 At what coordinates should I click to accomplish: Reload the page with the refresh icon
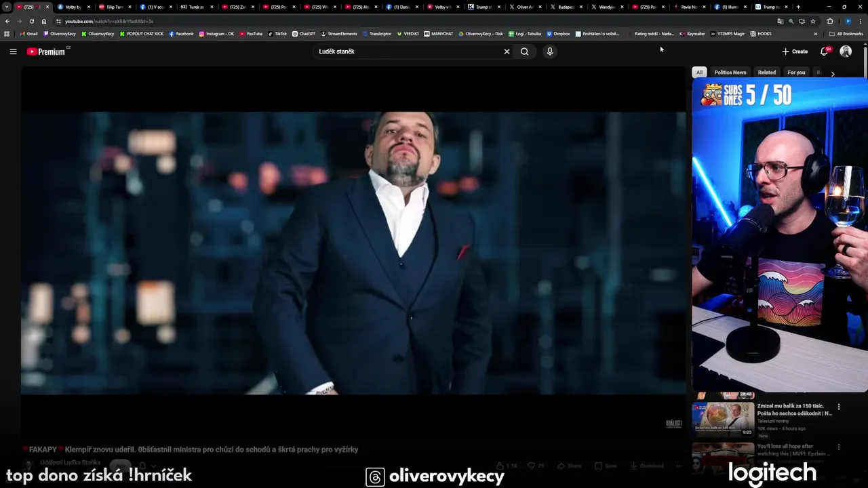[32, 21]
